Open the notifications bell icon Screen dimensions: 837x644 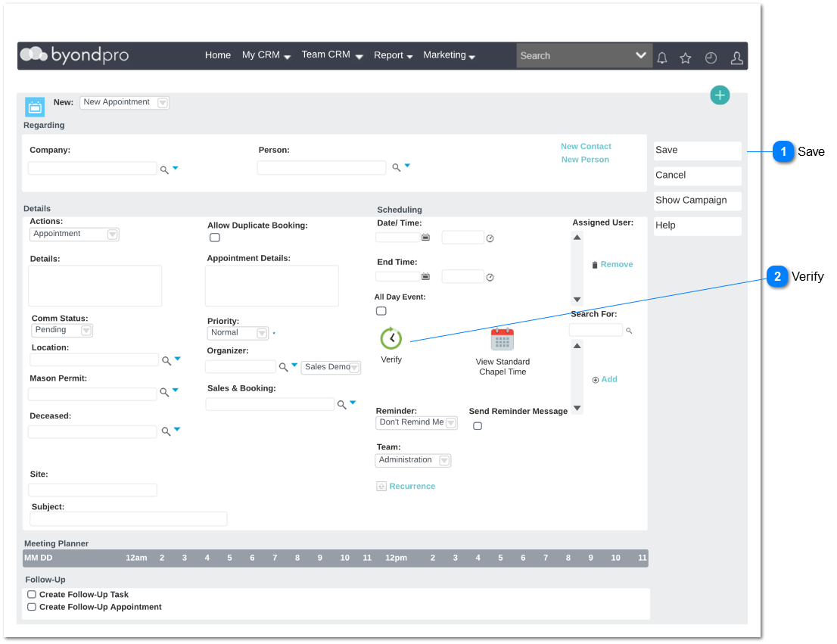pos(662,58)
